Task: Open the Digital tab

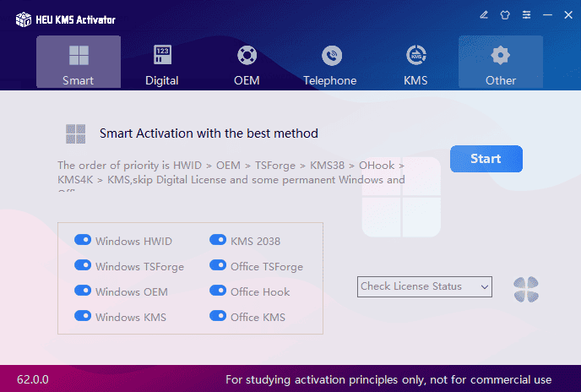Action: click(x=162, y=62)
